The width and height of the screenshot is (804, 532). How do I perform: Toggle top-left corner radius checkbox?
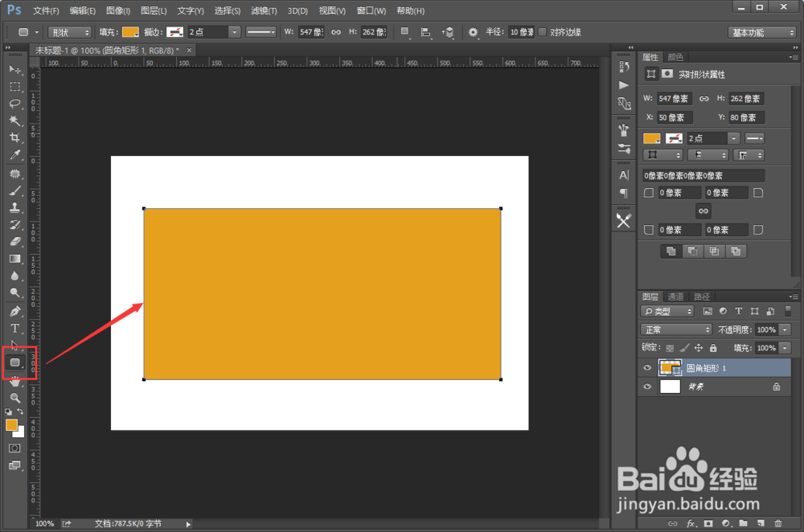point(649,193)
